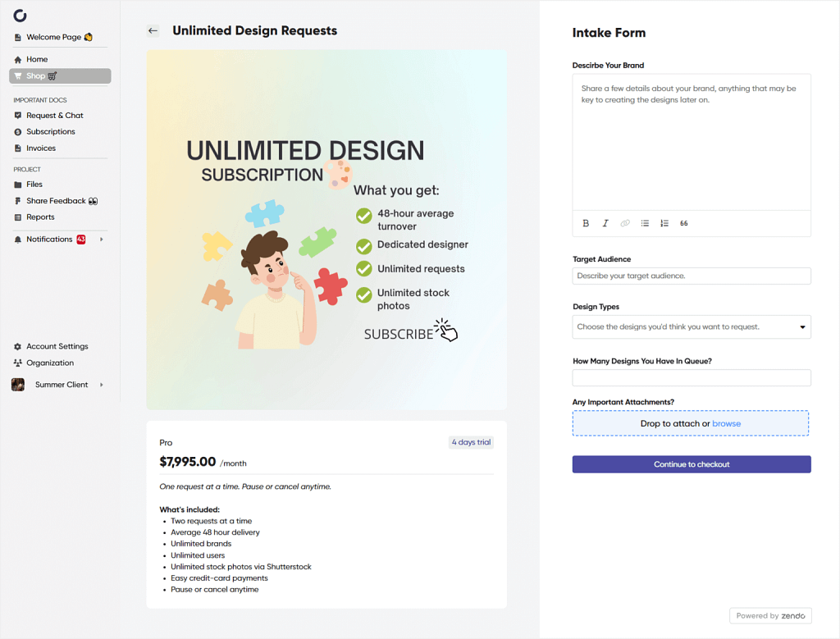Click the Describe Your Brand text area

691,143
